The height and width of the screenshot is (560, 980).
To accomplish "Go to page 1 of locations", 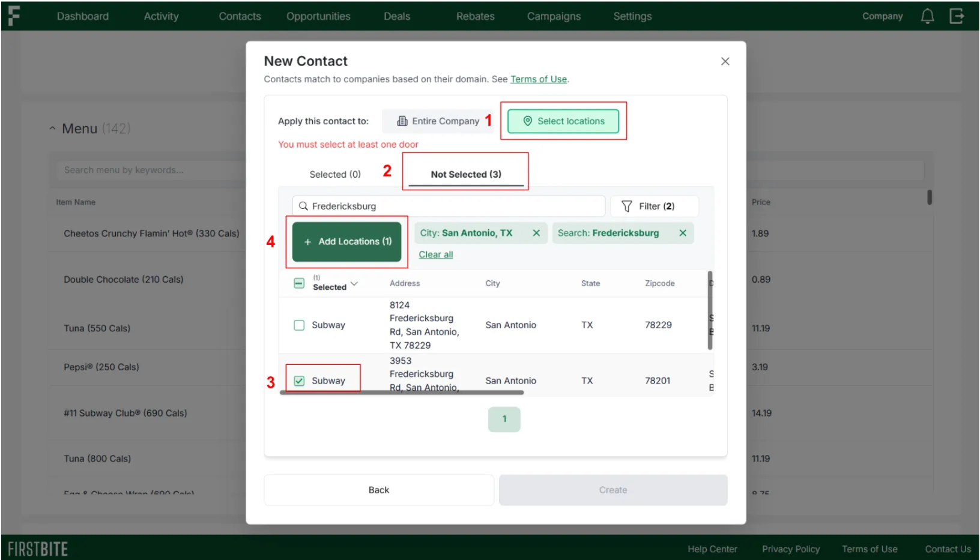I will pyautogui.click(x=504, y=419).
